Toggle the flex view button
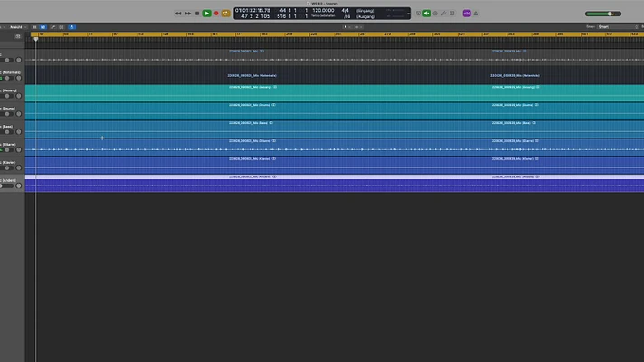 click(62, 27)
